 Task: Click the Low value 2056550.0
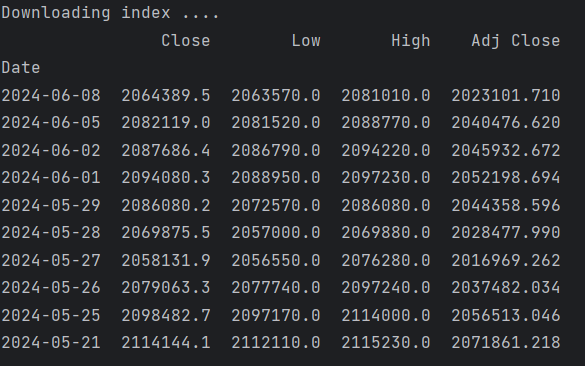point(276,260)
